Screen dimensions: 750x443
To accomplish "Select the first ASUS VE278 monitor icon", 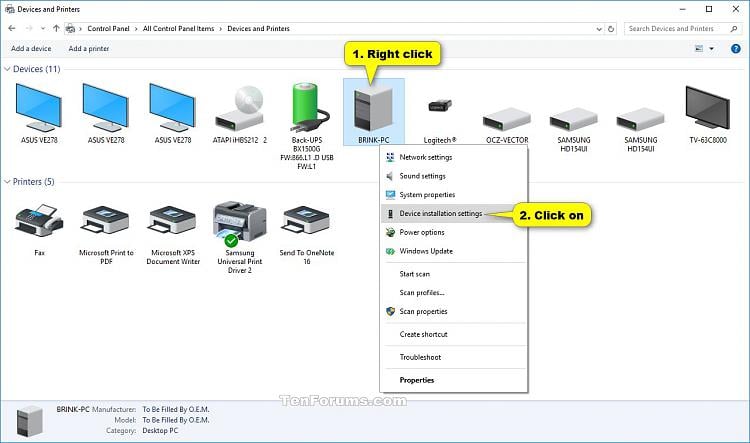I will point(39,107).
